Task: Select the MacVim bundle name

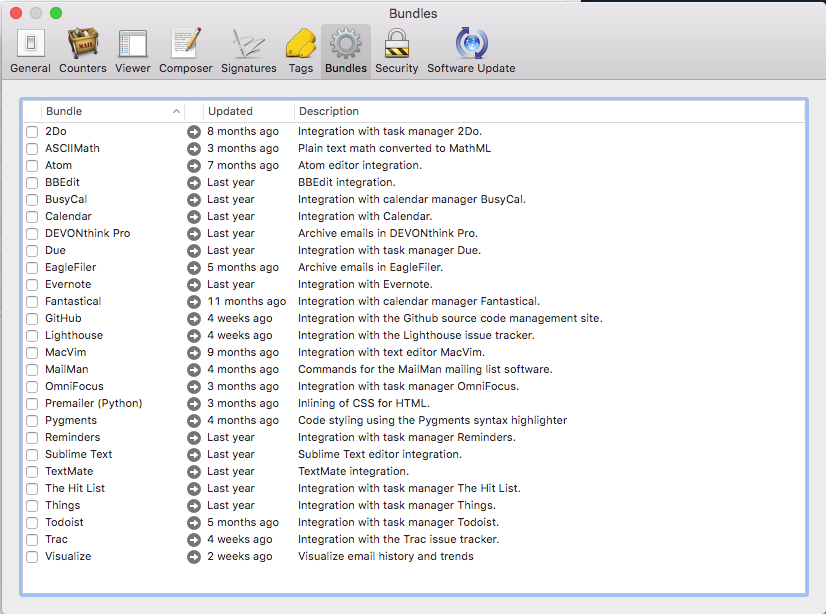Action: tap(65, 352)
